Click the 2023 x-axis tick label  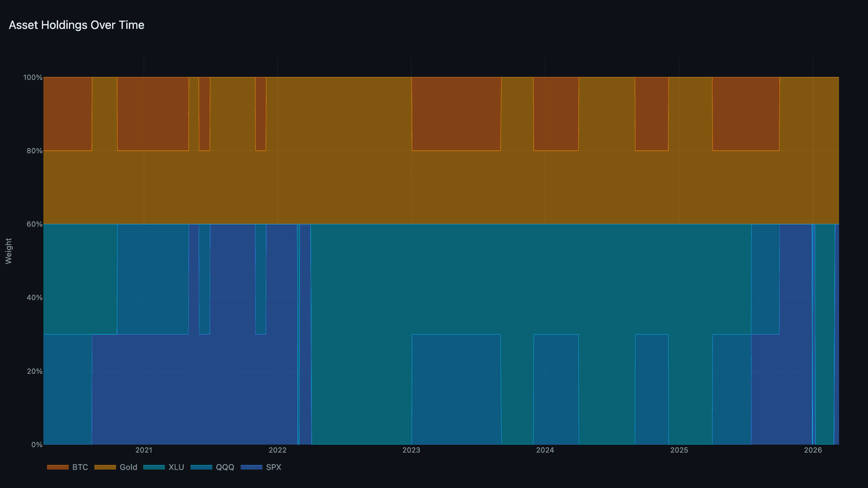(411, 450)
